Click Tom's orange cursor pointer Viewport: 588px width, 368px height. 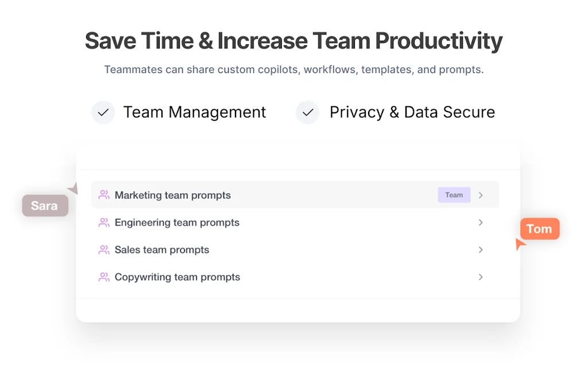pos(520,244)
